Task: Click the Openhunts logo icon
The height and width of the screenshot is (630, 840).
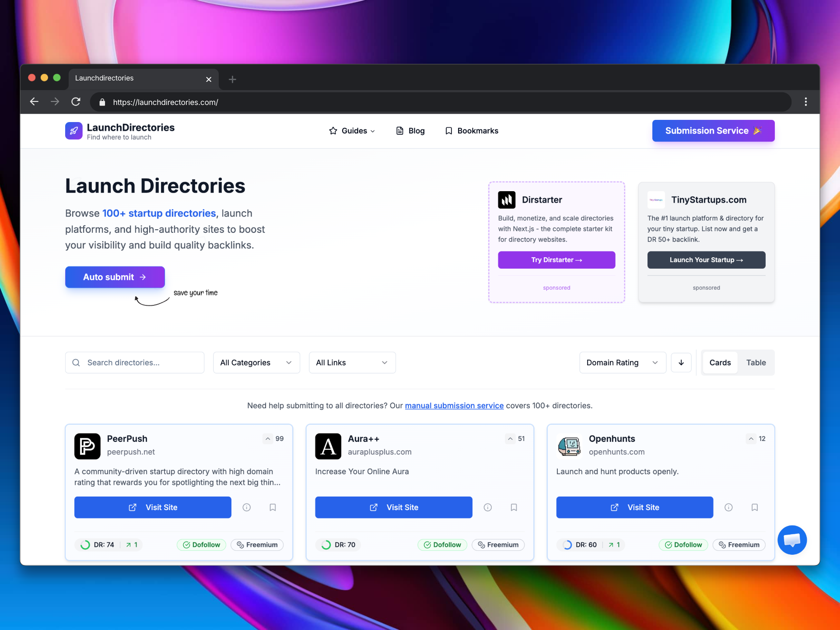Action: [x=569, y=446]
